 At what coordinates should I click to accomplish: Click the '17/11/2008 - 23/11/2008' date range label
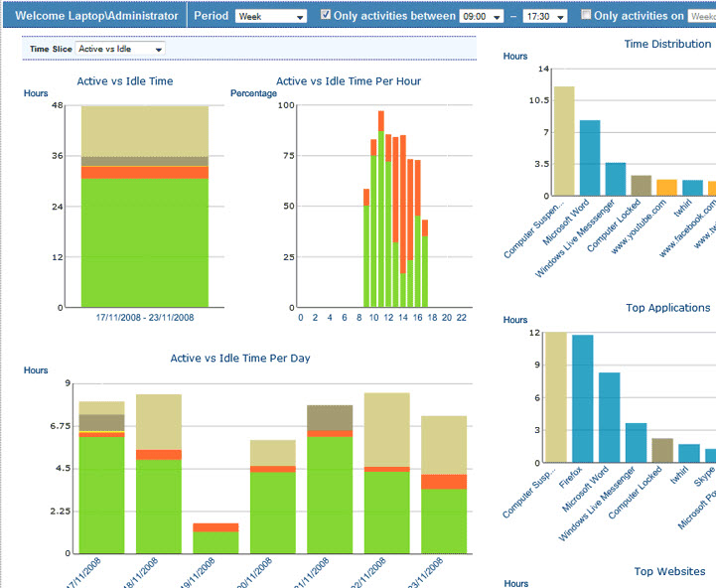point(145,318)
